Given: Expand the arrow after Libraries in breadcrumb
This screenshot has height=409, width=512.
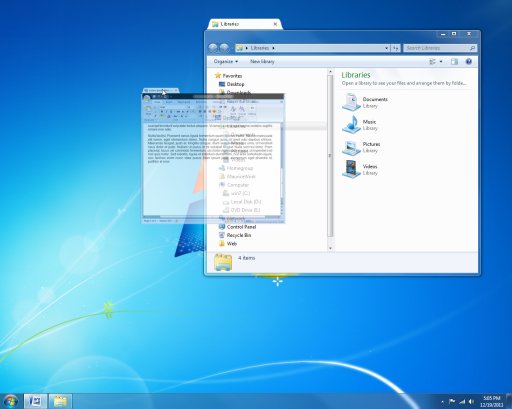Looking at the screenshot, I should pyautogui.click(x=273, y=48).
